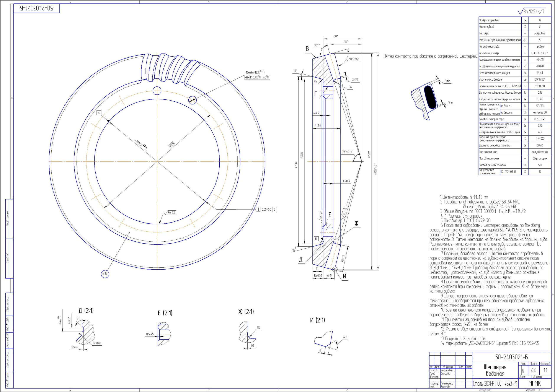This screenshot has height=392, width=555.
Task: Select the backlash value "0,20..0,45"
Action: pos(540,119)
